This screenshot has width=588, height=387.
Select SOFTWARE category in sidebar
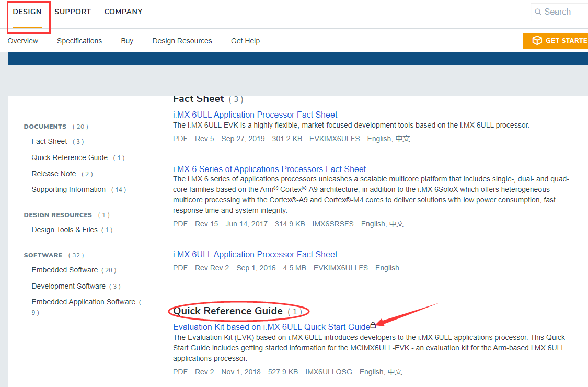[43, 255]
